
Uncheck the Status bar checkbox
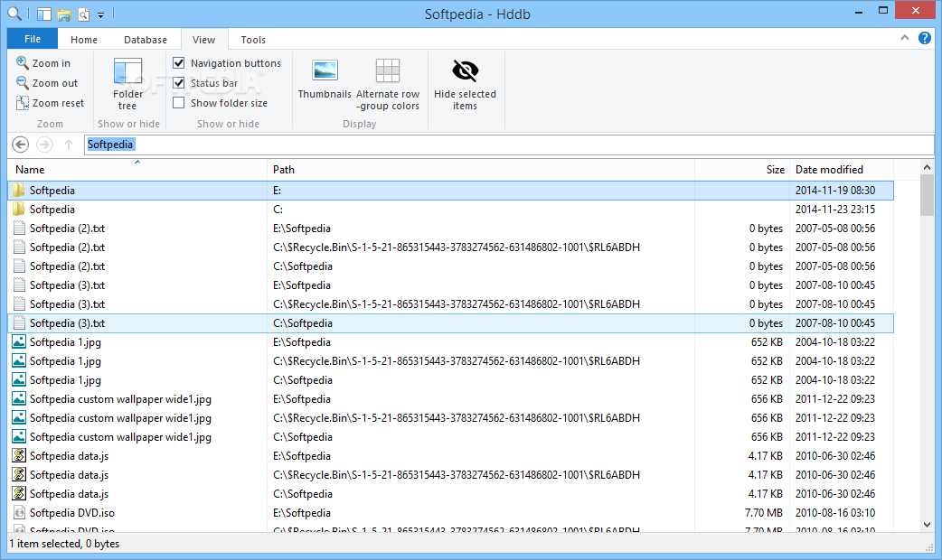click(x=178, y=83)
